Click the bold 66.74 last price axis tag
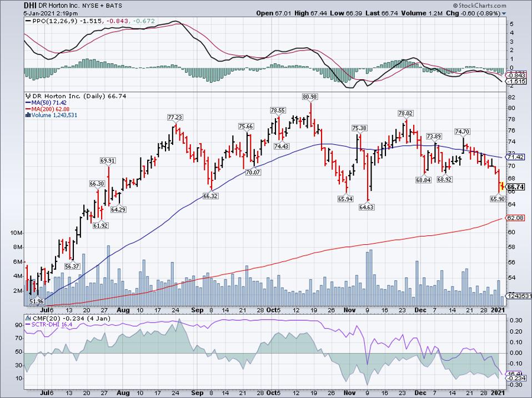This screenshot has width=532, height=398. point(516,187)
